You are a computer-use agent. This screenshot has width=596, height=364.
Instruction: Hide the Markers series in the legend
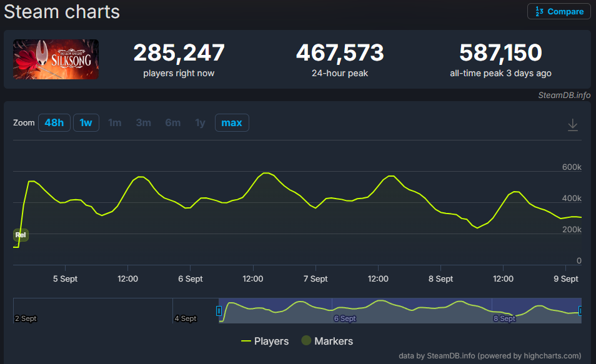[x=327, y=341]
